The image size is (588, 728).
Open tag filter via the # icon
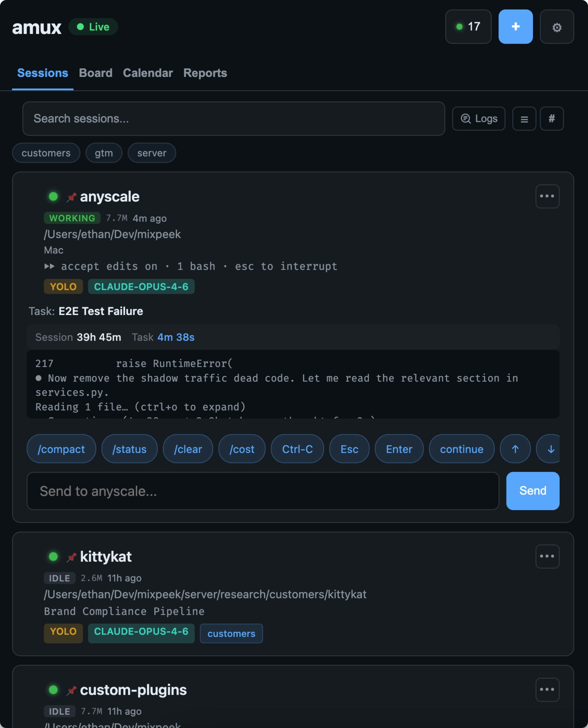pyautogui.click(x=551, y=119)
